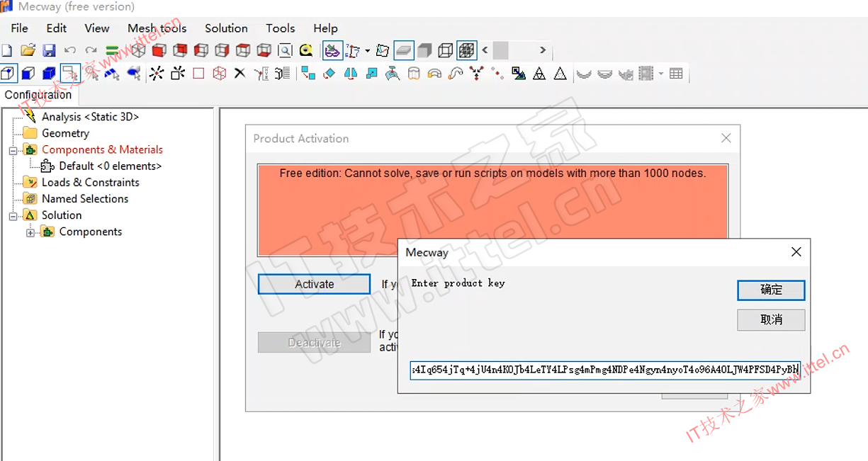Image resolution: width=868 pixels, height=461 pixels.
Task: Click the New file icon
Action: pos(6,50)
